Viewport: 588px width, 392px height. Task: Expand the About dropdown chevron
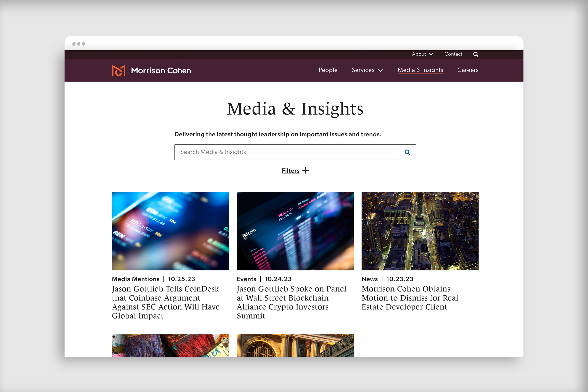tap(431, 54)
